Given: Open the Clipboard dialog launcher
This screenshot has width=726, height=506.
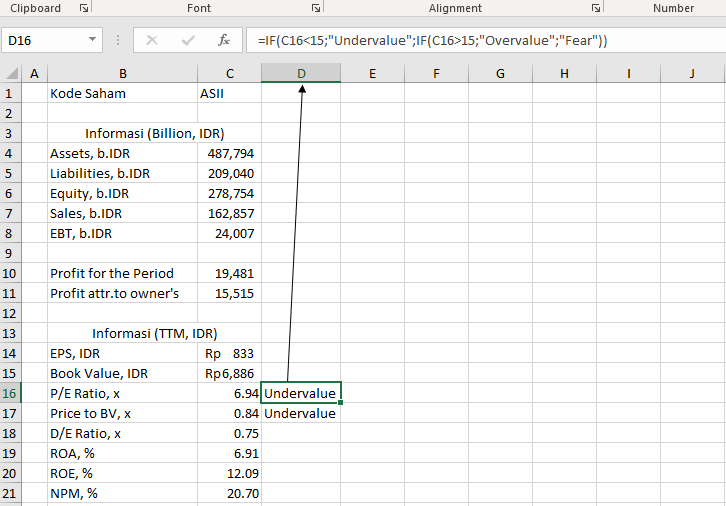Looking at the screenshot, I should pos(84,8).
